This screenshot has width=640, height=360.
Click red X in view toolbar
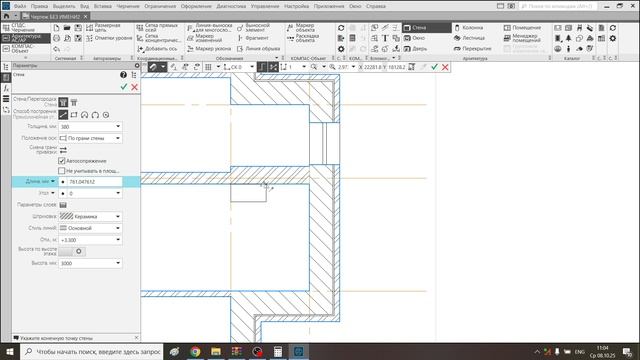[445, 67]
